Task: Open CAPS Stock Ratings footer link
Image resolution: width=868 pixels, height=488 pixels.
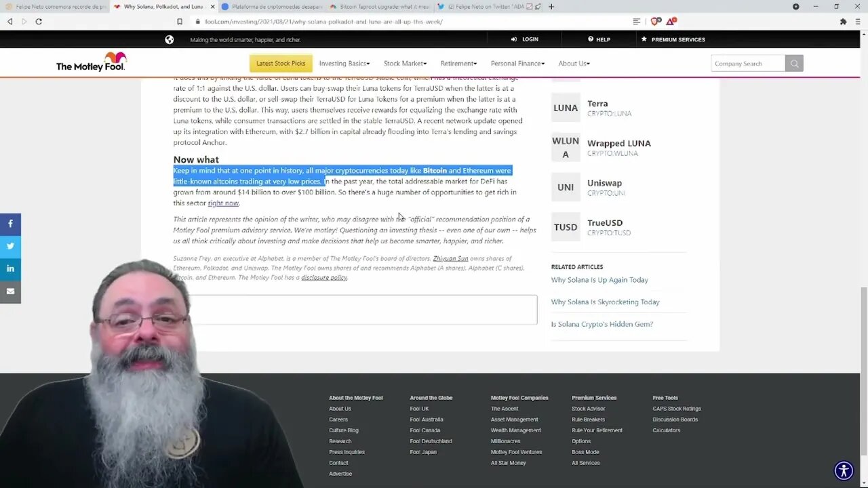Action: (x=677, y=409)
